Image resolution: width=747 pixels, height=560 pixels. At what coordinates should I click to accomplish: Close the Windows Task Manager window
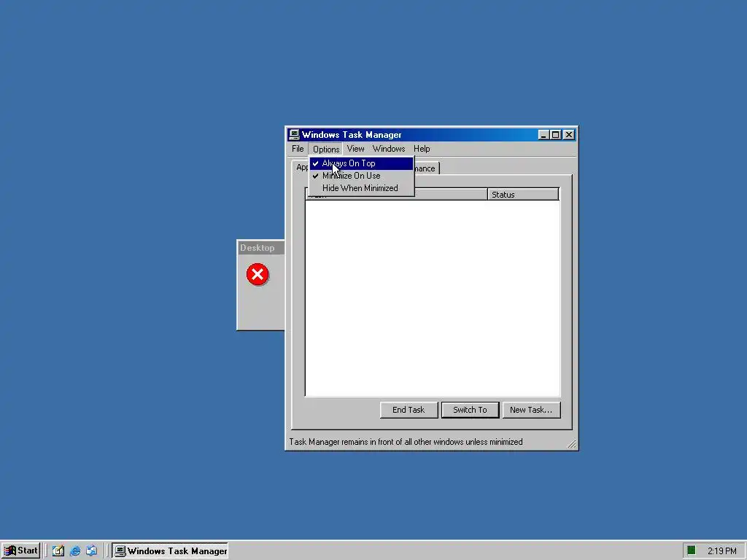[569, 135]
